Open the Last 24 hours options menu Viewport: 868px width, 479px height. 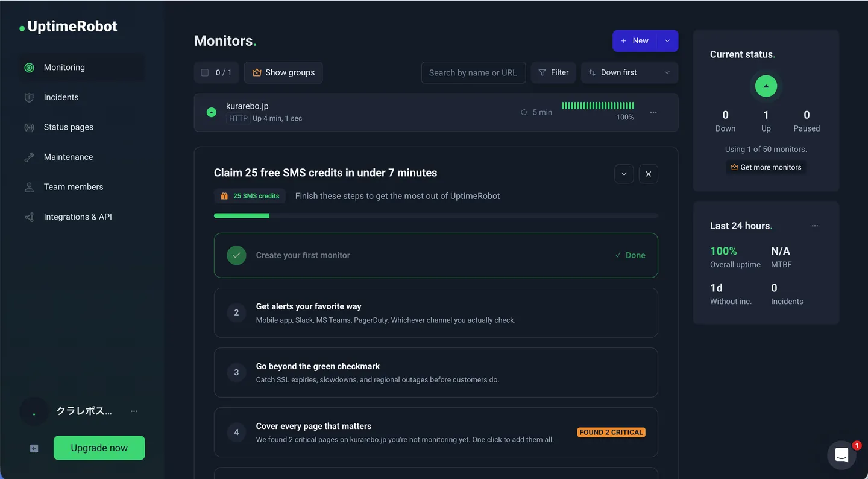tap(815, 226)
